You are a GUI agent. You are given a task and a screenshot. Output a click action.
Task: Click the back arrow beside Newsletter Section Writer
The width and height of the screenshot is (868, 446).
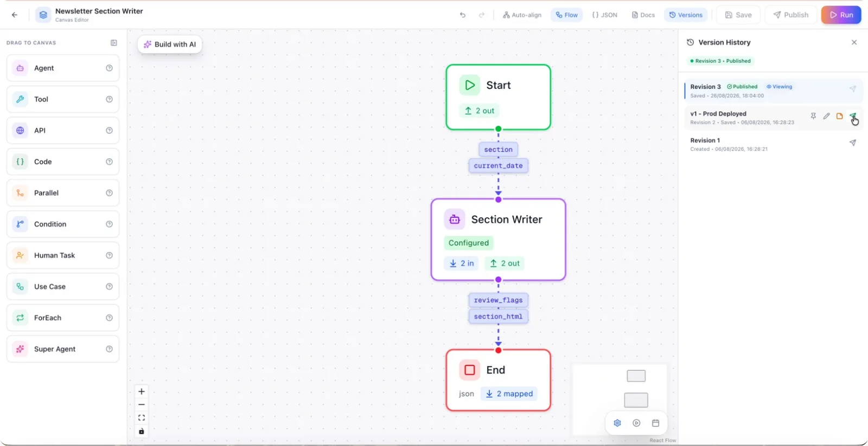tap(15, 15)
